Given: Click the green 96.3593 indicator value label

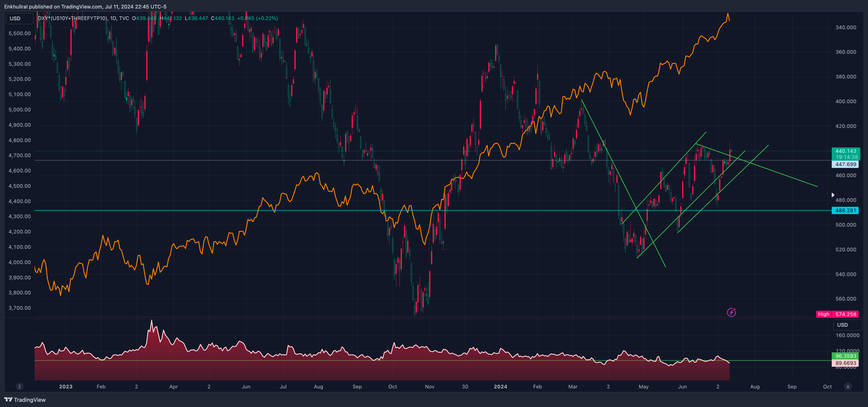Looking at the screenshot, I should (845, 356).
